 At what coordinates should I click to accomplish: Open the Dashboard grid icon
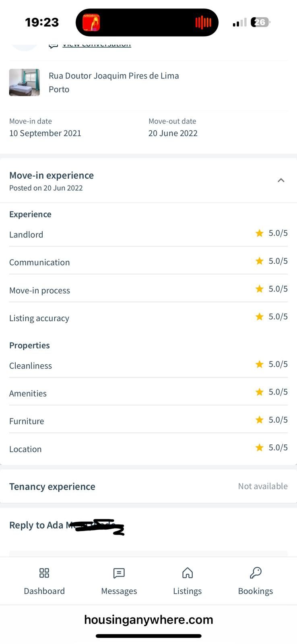tap(44, 573)
